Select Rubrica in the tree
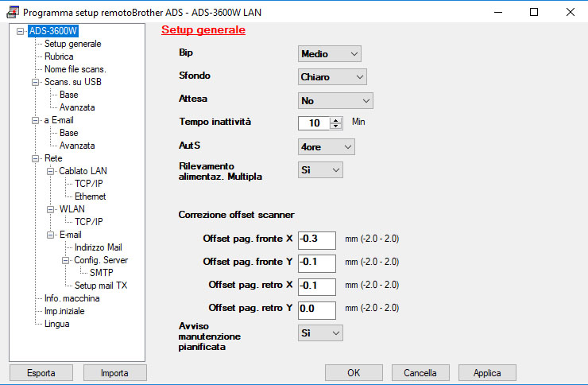 tap(59, 56)
